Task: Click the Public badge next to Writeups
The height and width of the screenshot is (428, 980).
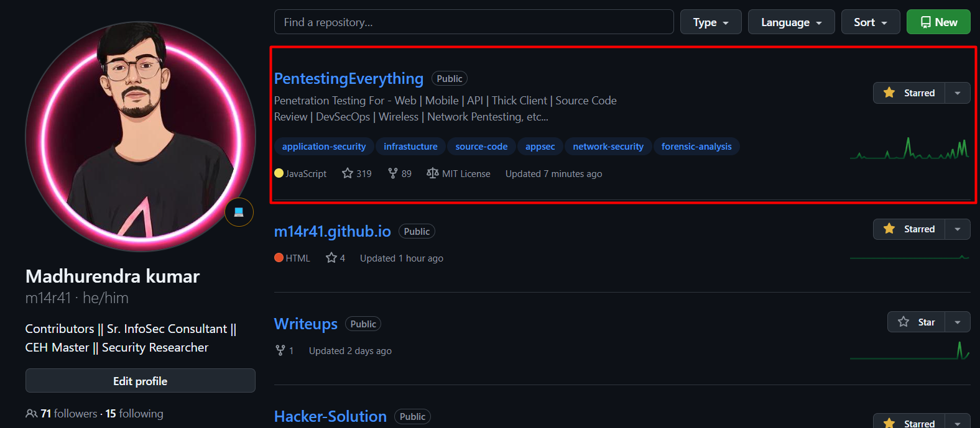Action: 363,324
